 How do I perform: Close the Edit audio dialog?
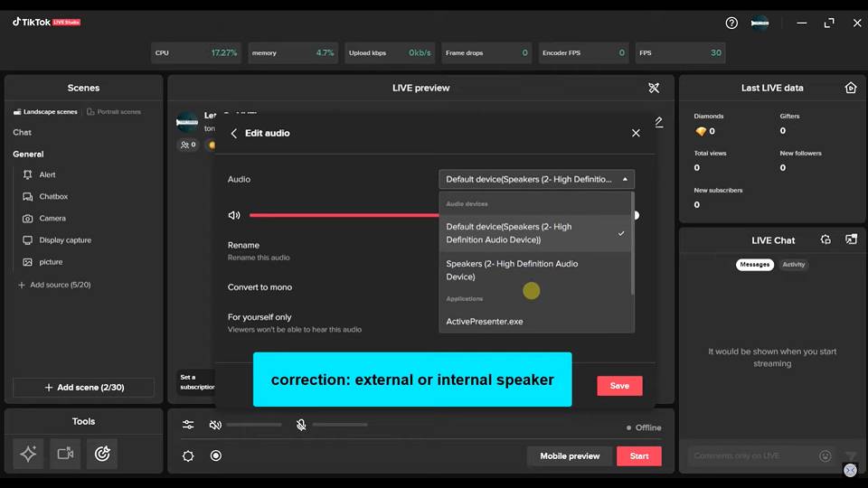coord(636,133)
